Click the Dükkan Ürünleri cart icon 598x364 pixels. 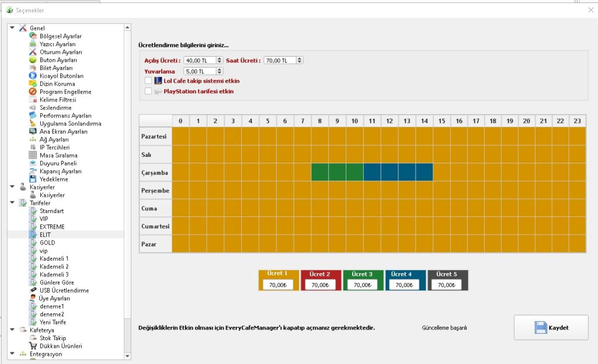(33, 346)
